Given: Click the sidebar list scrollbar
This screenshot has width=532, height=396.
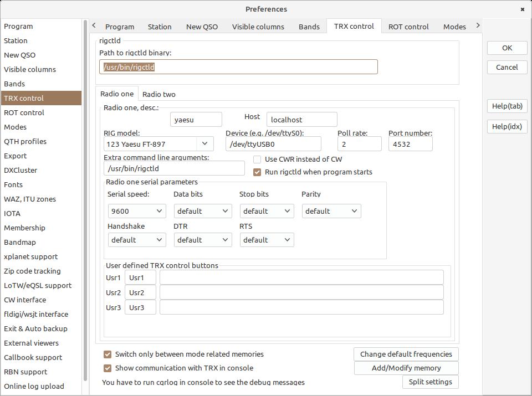Looking at the screenshot, I should coord(85,200).
